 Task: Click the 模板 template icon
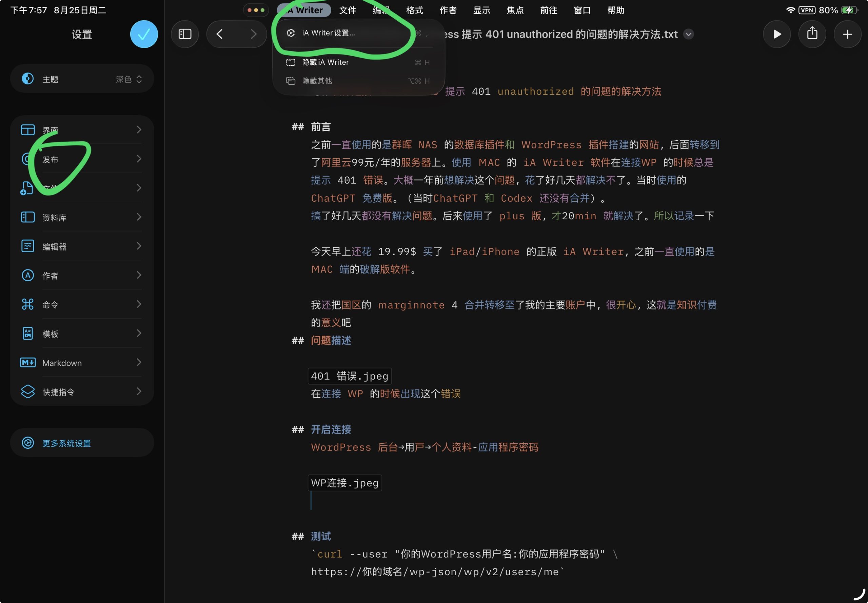[27, 333]
